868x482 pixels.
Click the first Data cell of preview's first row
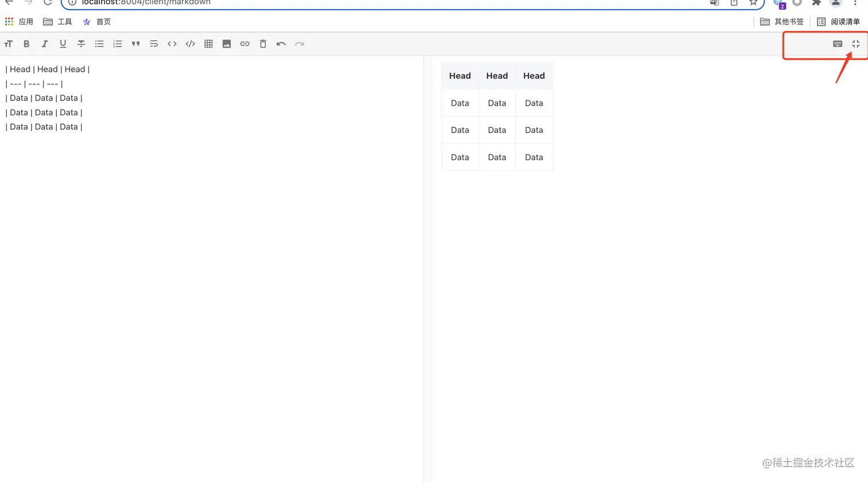(460, 103)
